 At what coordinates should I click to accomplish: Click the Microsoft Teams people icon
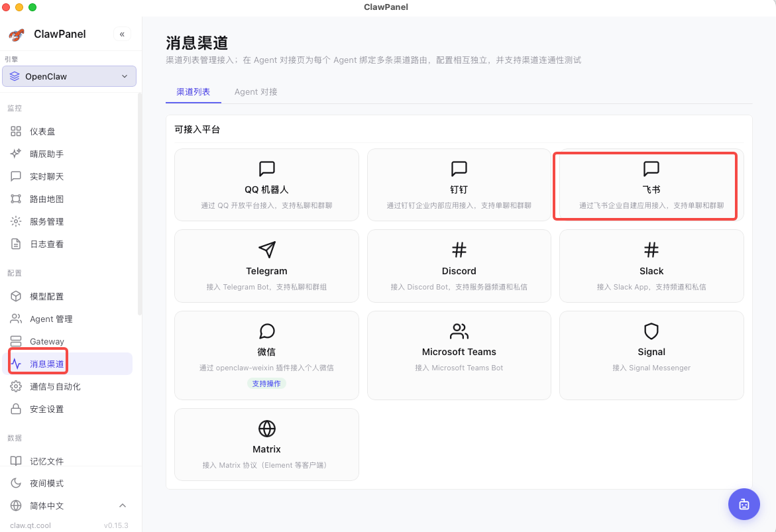click(459, 331)
